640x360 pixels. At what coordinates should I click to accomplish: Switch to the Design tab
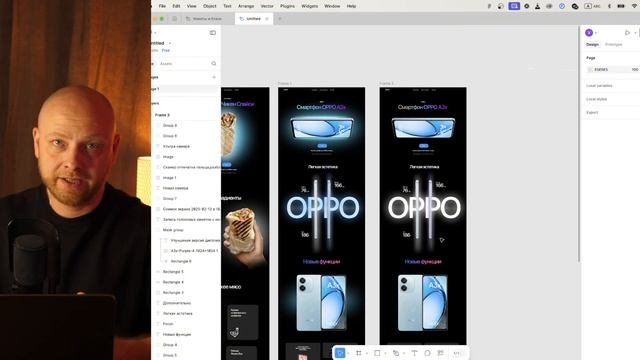[x=592, y=44]
